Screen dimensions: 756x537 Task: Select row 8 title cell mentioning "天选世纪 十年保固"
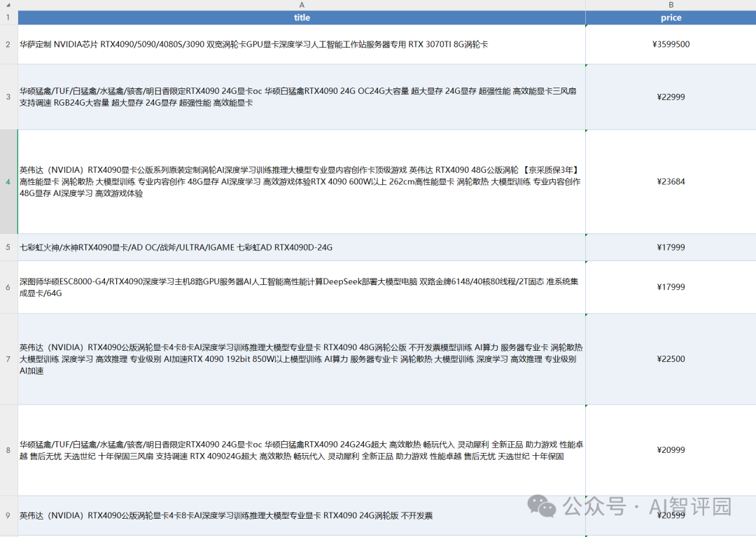302,450
